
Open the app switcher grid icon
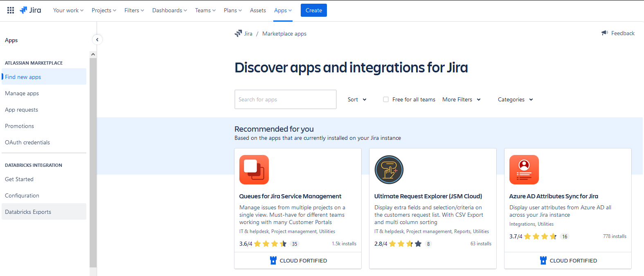(11, 10)
